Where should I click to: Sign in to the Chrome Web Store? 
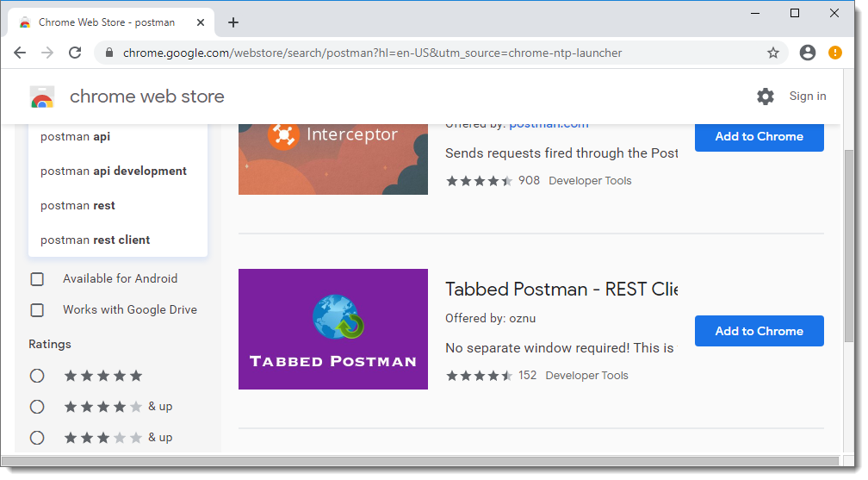pos(807,96)
